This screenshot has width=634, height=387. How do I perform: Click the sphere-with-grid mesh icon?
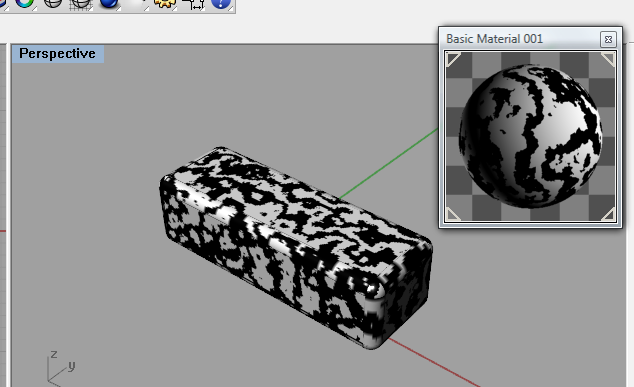coord(80,3)
